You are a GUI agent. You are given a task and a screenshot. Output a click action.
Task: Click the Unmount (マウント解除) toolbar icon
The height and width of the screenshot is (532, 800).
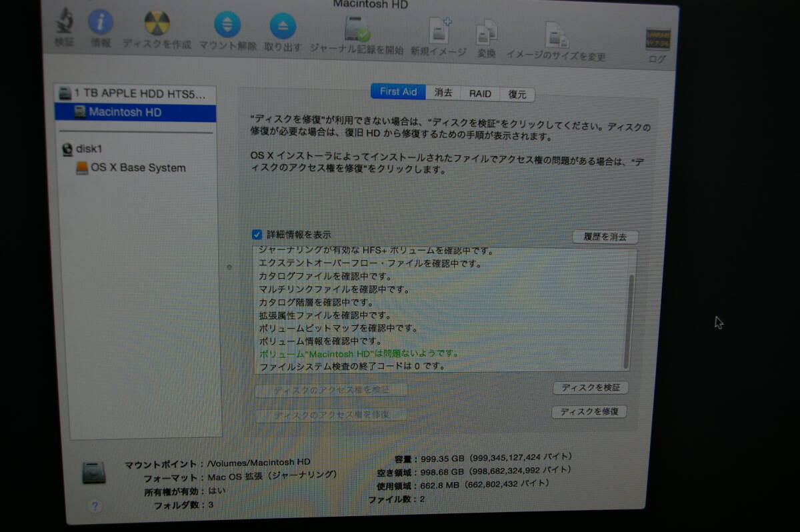click(227, 25)
